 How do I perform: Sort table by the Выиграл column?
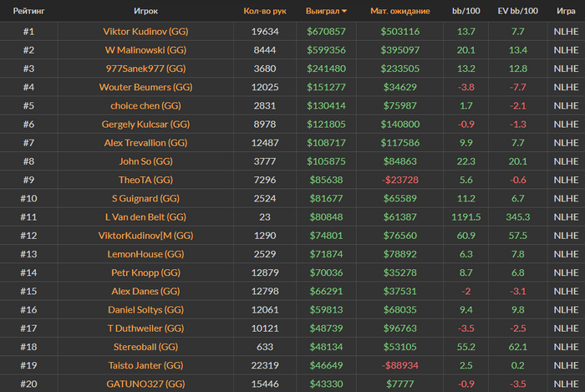[323, 12]
